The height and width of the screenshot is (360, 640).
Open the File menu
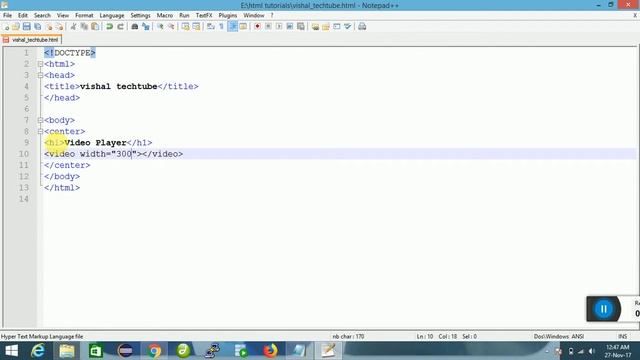7,15
